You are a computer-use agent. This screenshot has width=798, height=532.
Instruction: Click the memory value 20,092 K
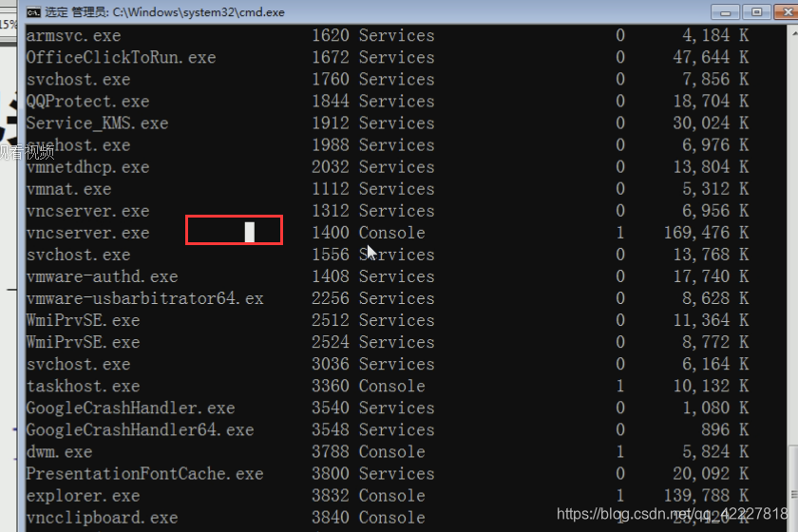711,473
